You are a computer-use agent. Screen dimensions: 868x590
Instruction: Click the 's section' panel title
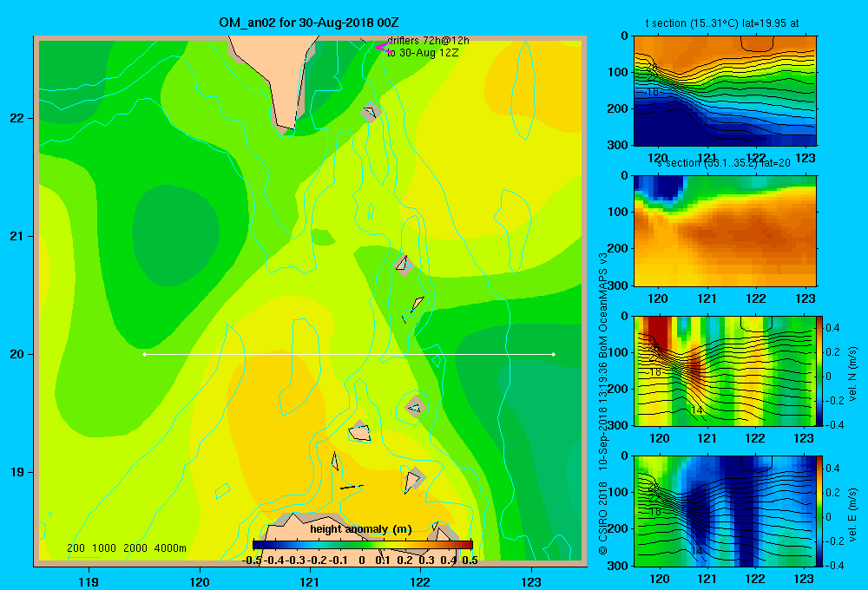point(724,163)
